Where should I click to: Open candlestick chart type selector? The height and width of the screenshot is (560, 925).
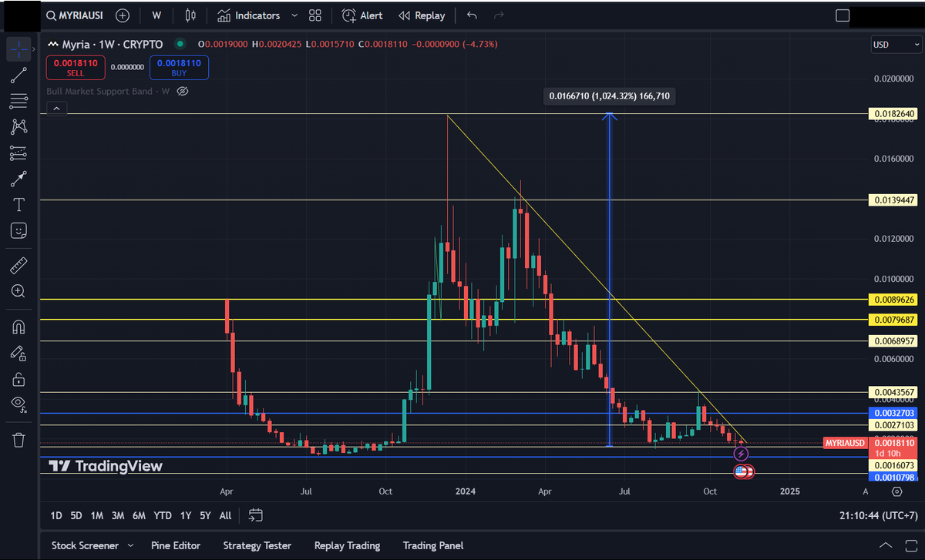point(192,15)
